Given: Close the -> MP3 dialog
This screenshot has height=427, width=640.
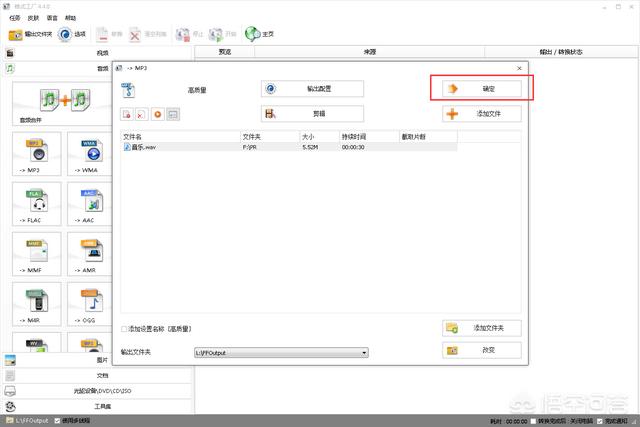Looking at the screenshot, I should coord(519,68).
